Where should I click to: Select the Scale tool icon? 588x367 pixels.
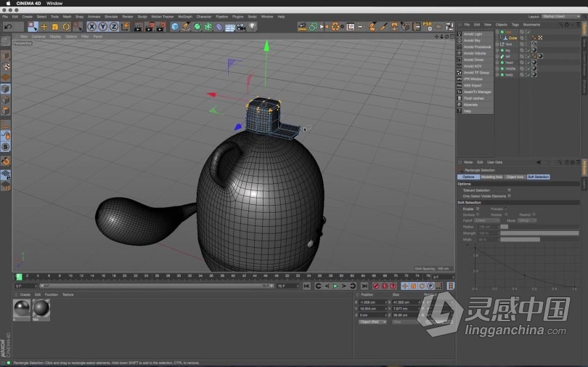[54, 27]
